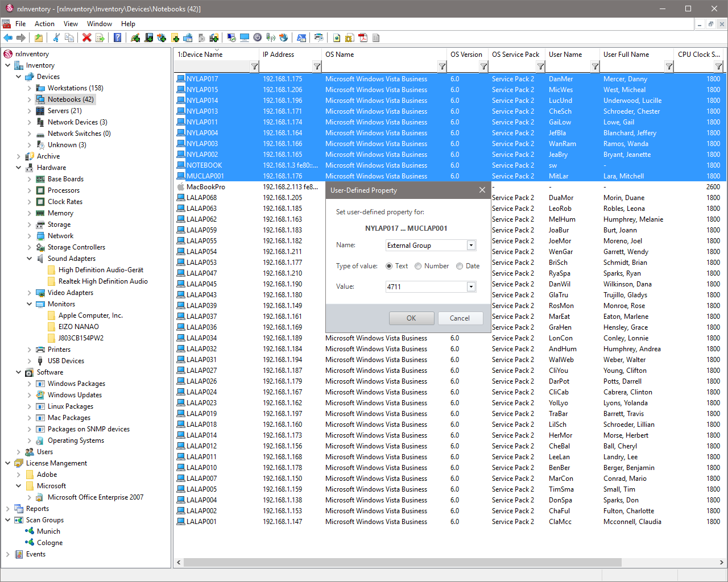Click the right arrow of horizontal scrollbar

[x=722, y=563]
